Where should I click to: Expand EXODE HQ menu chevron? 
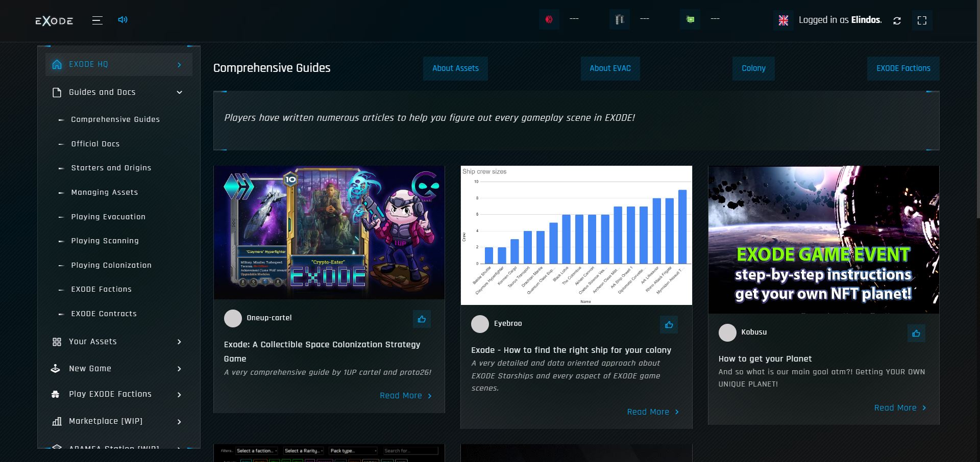click(x=179, y=65)
